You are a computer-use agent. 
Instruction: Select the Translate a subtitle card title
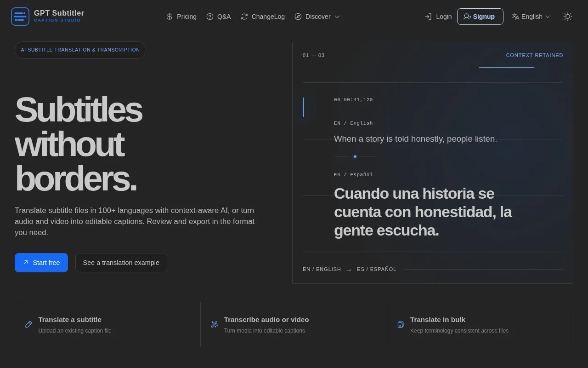[x=70, y=320]
